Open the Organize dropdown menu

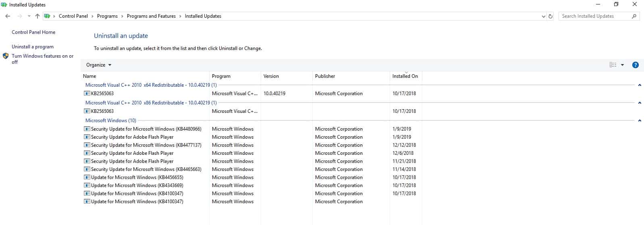tap(99, 65)
